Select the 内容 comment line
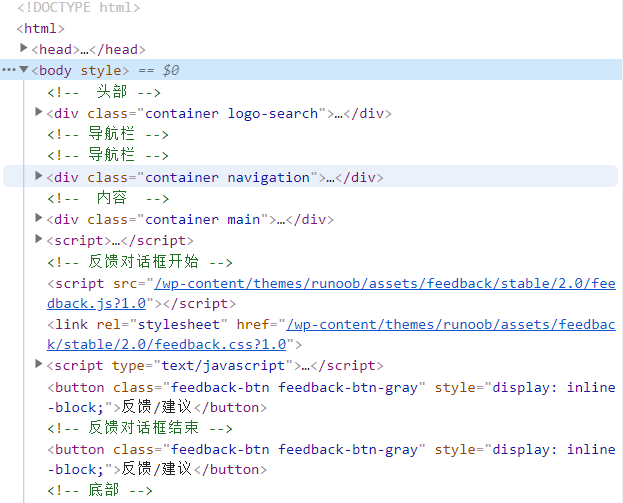 point(108,198)
